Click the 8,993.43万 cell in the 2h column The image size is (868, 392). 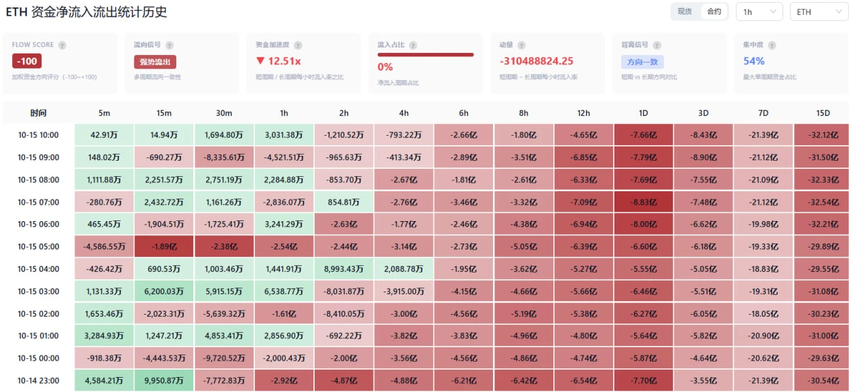344,269
